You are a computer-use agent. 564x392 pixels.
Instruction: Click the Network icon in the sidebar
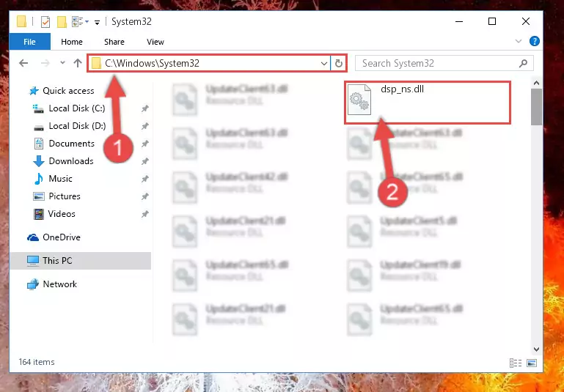pos(33,284)
